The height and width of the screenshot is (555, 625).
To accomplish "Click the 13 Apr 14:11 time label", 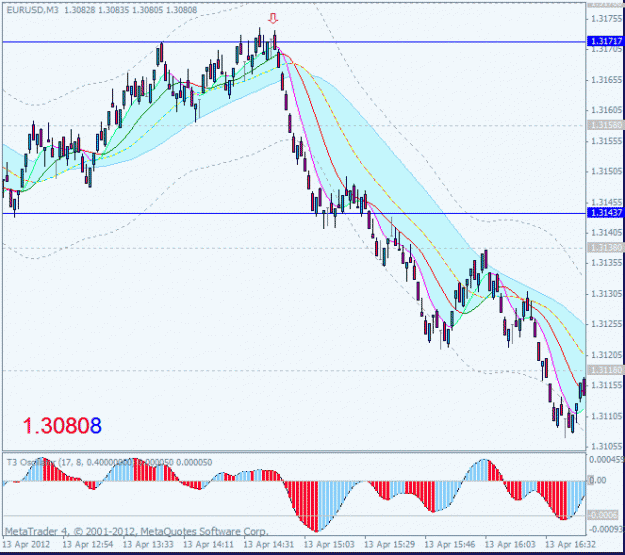I will pos(208,544).
